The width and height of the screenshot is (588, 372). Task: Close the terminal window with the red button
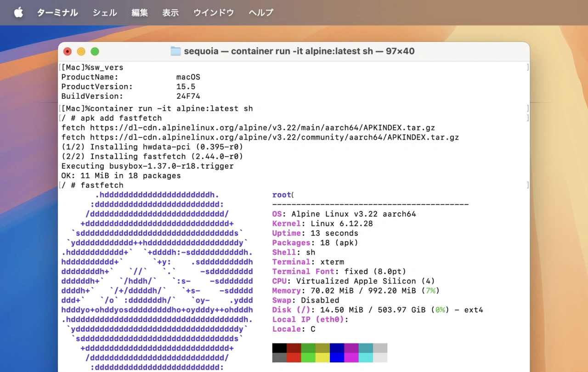pyautogui.click(x=68, y=51)
